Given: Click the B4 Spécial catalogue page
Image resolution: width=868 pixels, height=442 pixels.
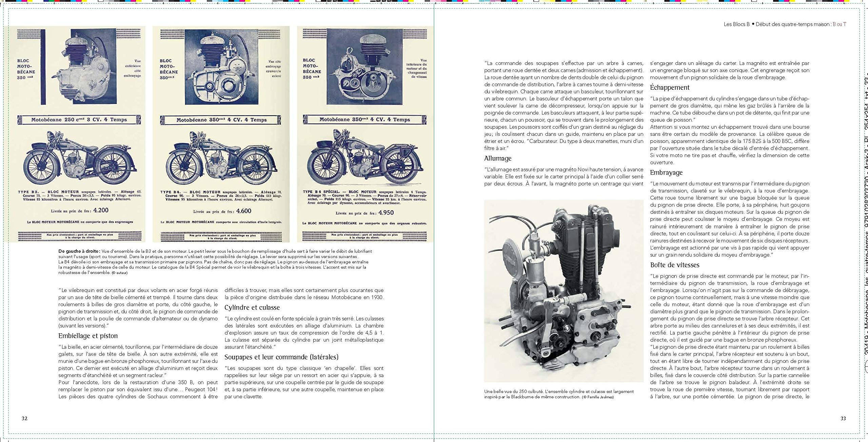Looking at the screenshot, I should [365, 134].
